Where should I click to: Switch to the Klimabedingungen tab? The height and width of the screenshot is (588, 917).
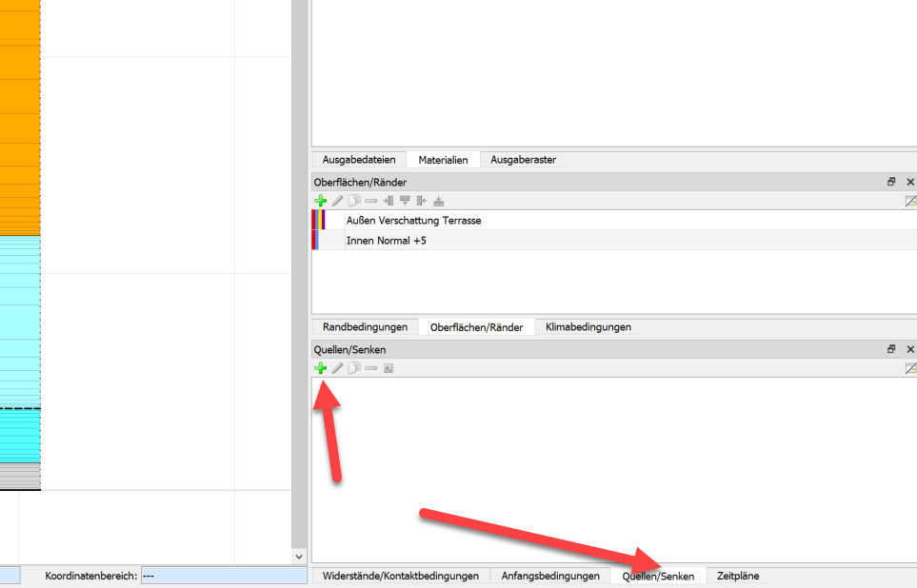point(588,327)
